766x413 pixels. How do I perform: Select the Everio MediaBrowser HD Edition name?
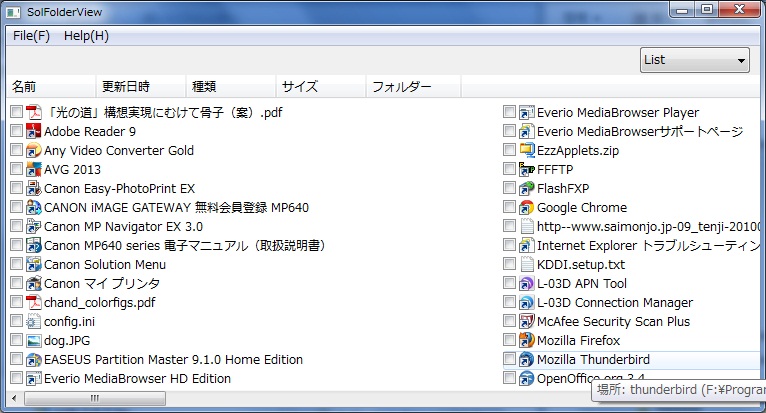[x=137, y=379]
